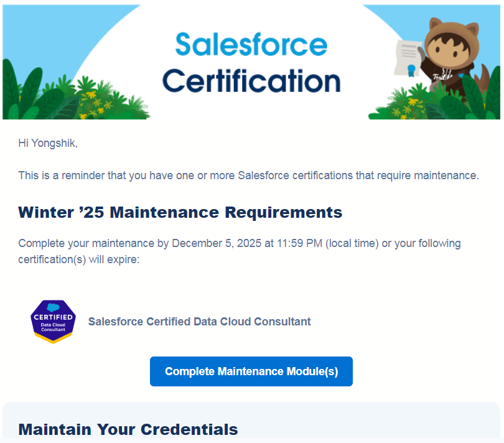
Task: Click the 'Maintain Your Credentials' heading
Action: tap(128, 429)
